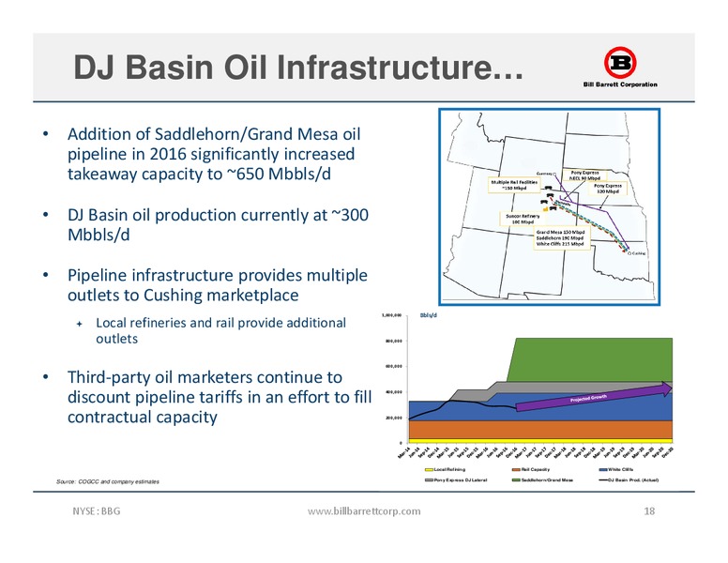Click the 1,000,000 y-axis value
Screen dimensions: 728x563
pos(391,315)
